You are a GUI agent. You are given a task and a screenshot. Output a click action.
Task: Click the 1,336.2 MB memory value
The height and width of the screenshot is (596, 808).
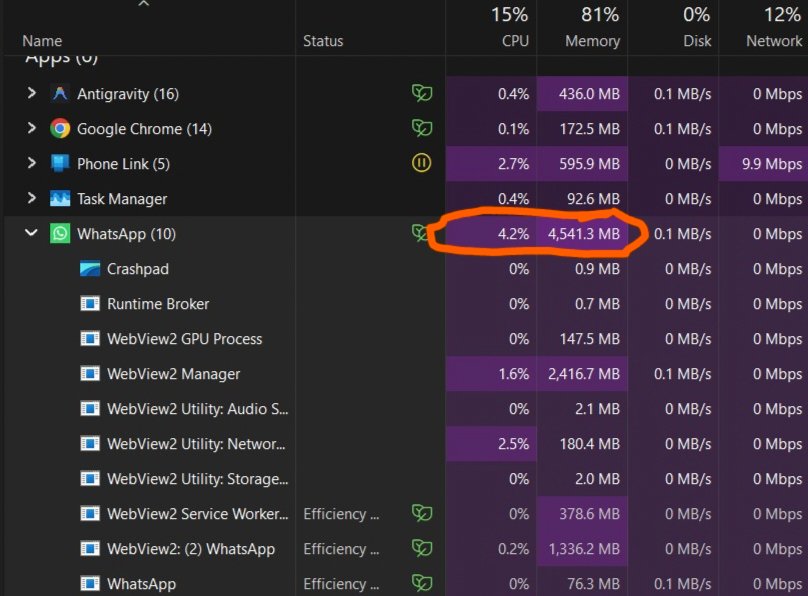coord(584,549)
